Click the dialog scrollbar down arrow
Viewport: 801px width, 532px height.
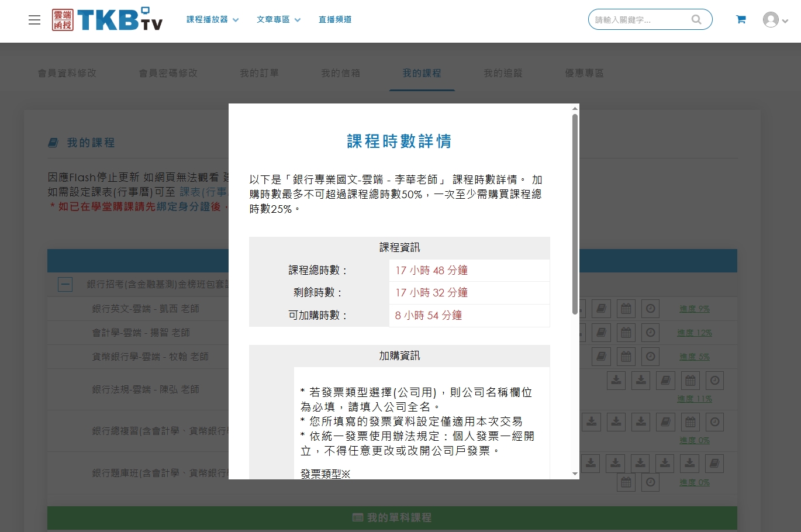point(575,474)
